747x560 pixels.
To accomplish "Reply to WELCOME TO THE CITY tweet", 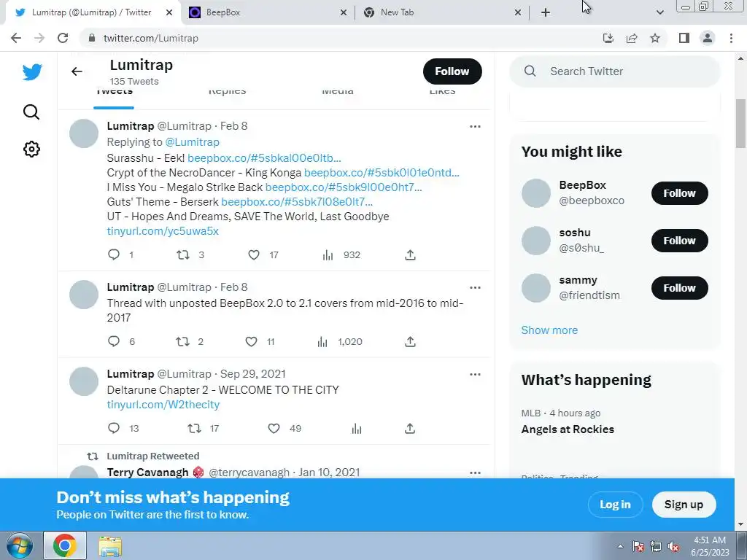I will (x=113, y=427).
